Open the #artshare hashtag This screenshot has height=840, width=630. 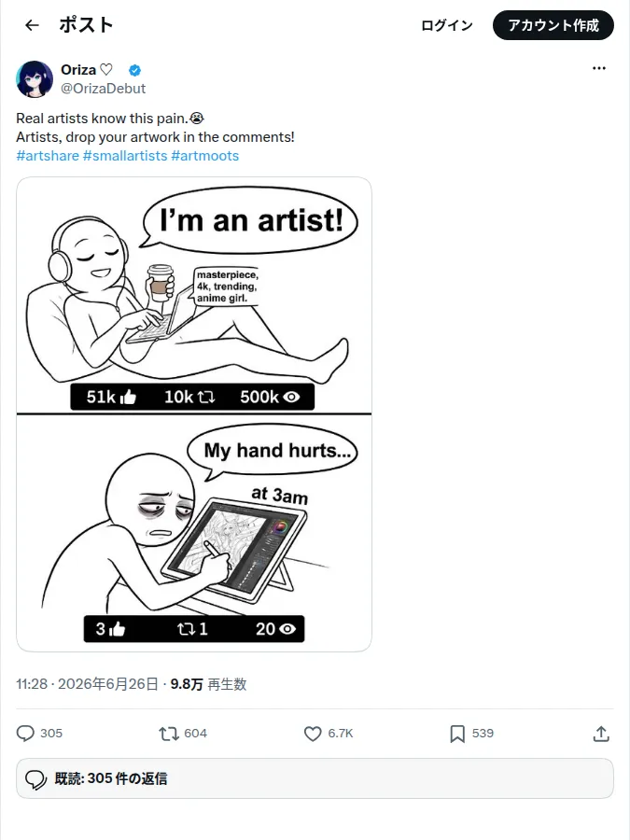[x=48, y=156]
